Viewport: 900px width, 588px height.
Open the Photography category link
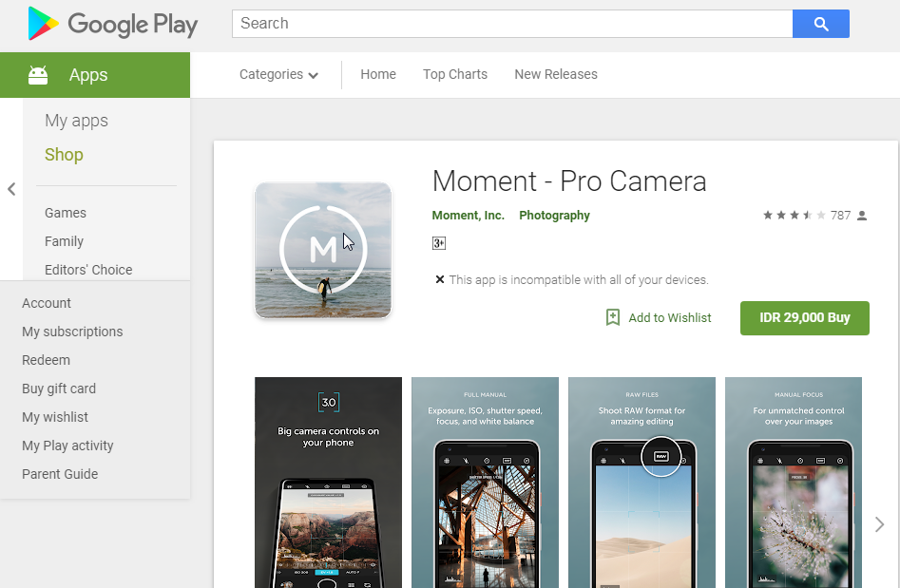(x=554, y=215)
